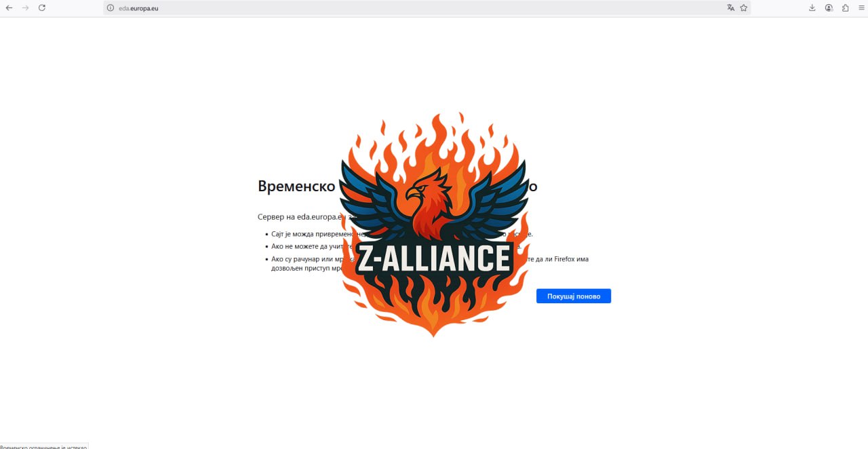Screen dimensions: 868x449
Task: Bookmark this page with the star icon
Action: tap(744, 8)
